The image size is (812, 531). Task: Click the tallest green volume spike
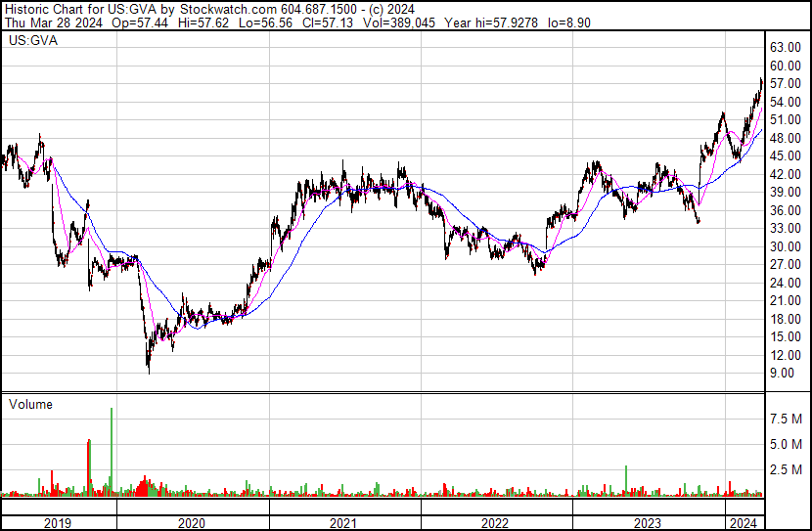pos(112,450)
